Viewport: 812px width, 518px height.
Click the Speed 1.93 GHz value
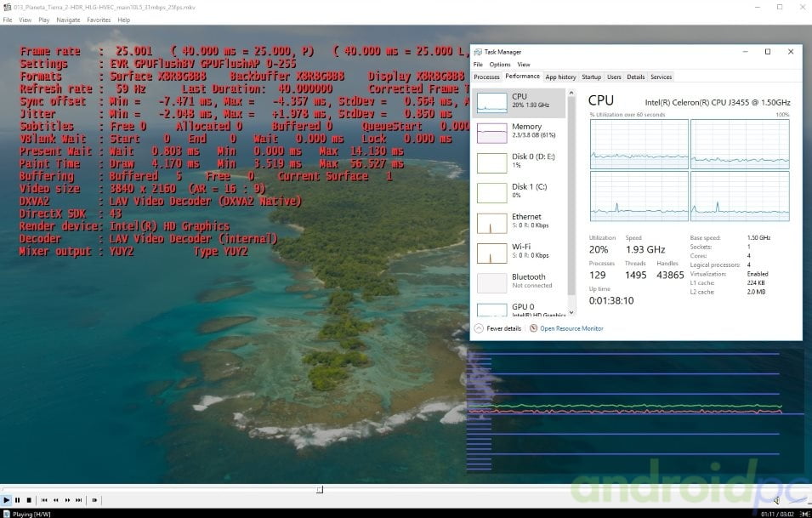click(x=645, y=250)
